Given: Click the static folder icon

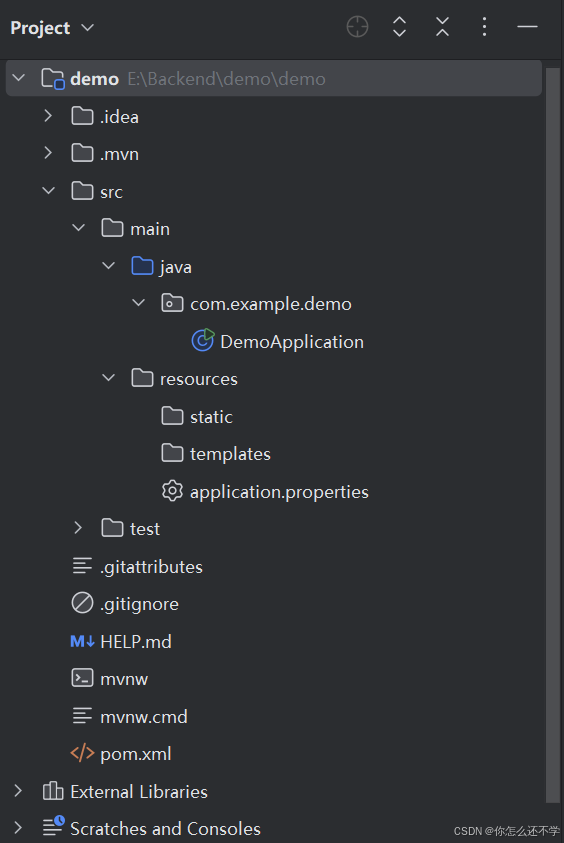Looking at the screenshot, I should tap(172, 416).
